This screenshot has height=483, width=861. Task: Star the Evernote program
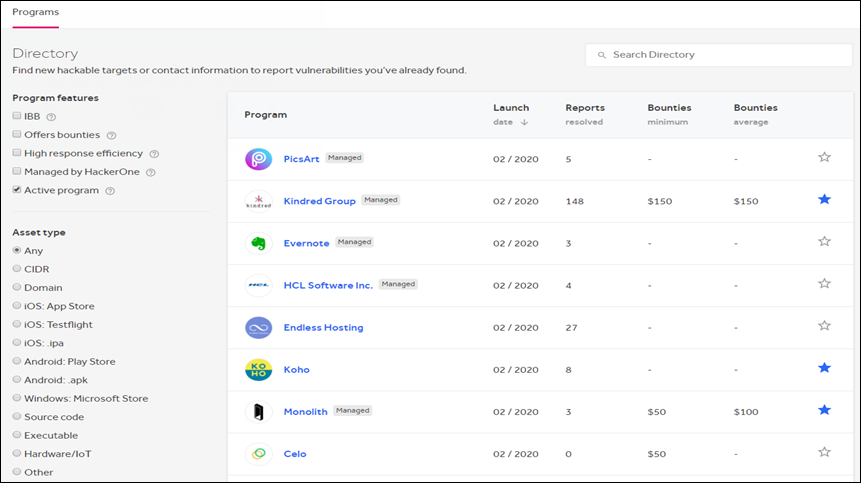tap(824, 241)
